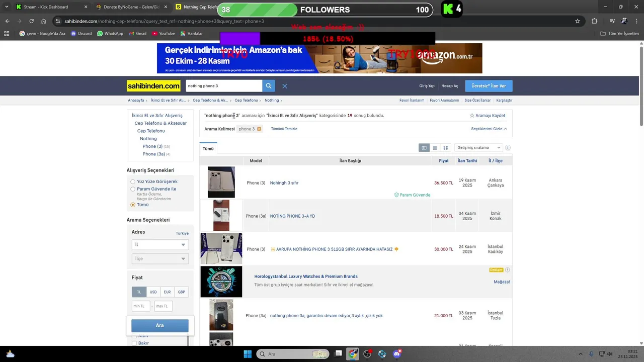Click the blue search magnifier button

tap(269, 86)
